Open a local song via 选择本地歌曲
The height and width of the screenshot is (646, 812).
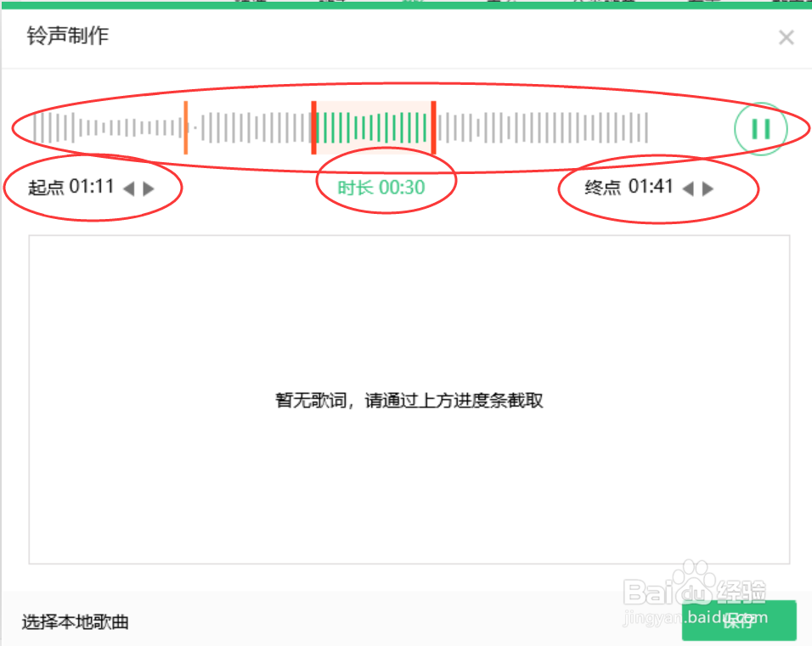coord(74,621)
